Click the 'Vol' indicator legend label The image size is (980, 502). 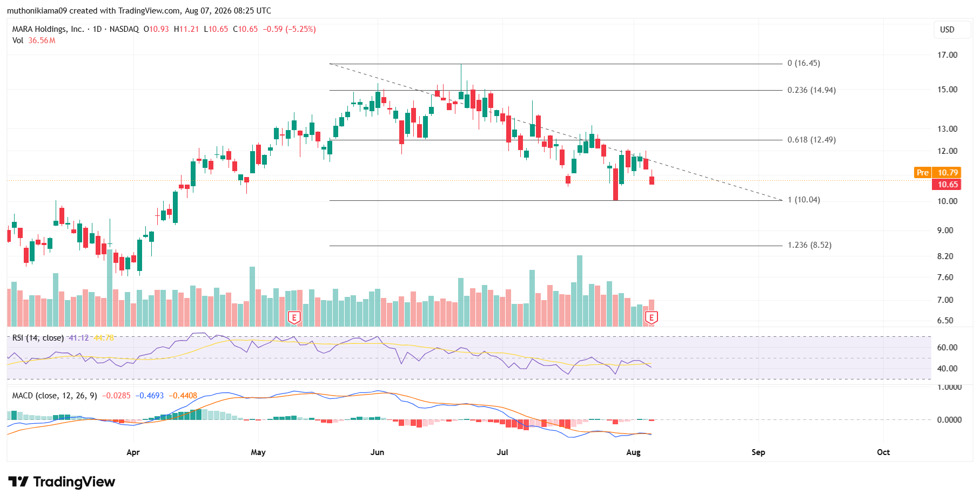click(x=18, y=40)
